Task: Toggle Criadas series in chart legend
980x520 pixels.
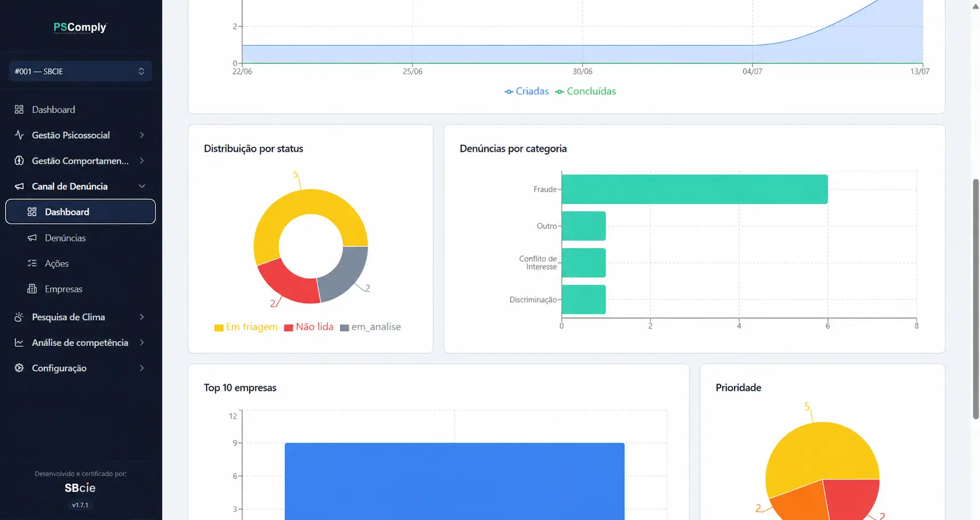Action: pyautogui.click(x=527, y=91)
